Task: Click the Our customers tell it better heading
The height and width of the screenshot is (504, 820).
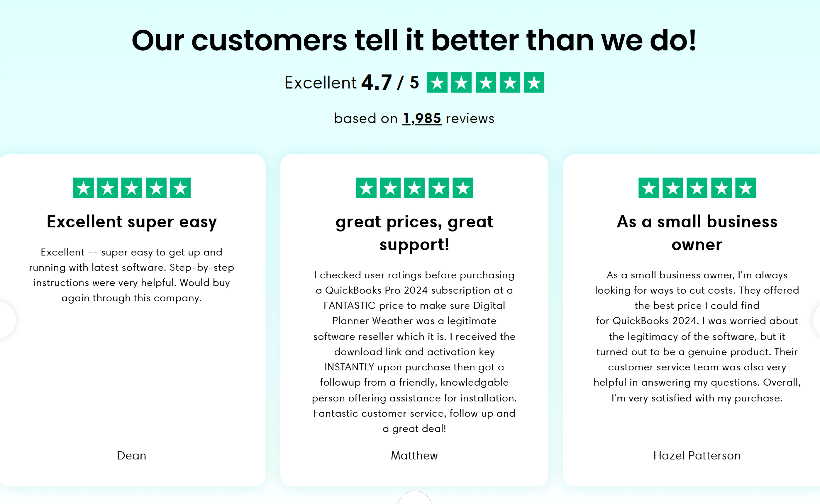Action: 414,40
